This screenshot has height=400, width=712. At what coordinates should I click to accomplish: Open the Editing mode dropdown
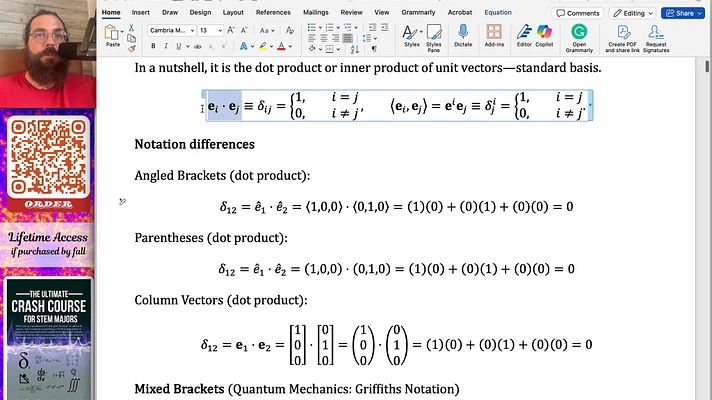631,13
